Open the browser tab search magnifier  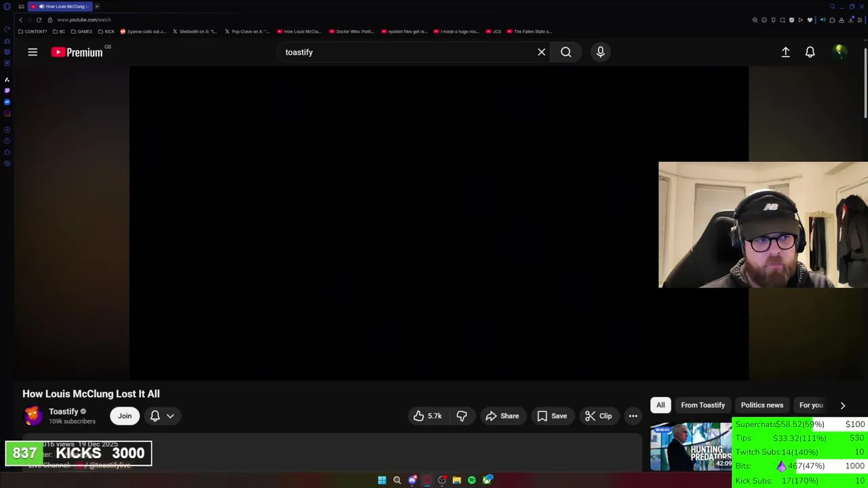pyautogui.click(x=832, y=6)
